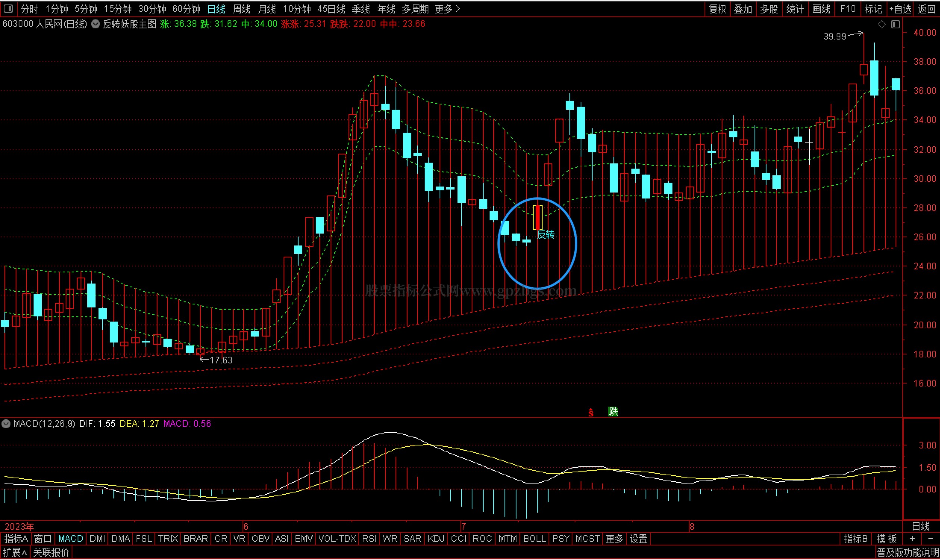Switch to 分时 chart period
This screenshot has width=940, height=560.
click(29, 9)
